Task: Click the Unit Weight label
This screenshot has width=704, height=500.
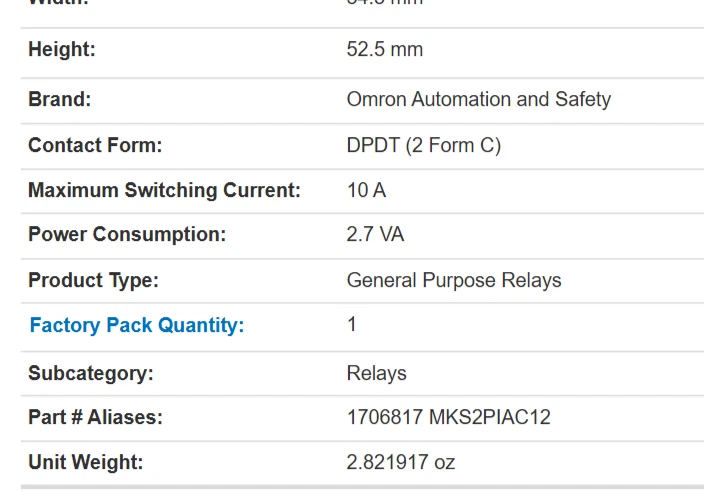Action: coord(86,462)
